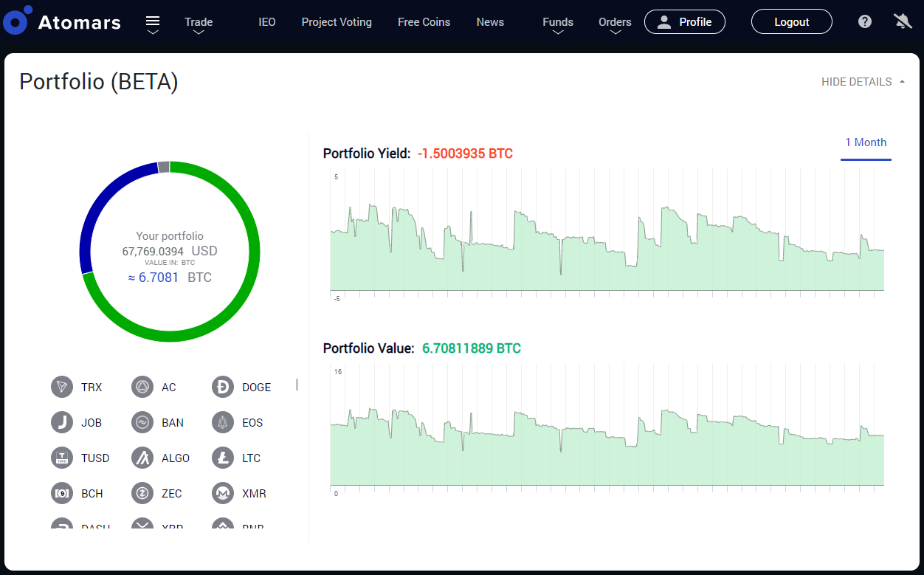Expand the Orders dropdown menu
Screen dimensions: 924x575
(x=615, y=24)
